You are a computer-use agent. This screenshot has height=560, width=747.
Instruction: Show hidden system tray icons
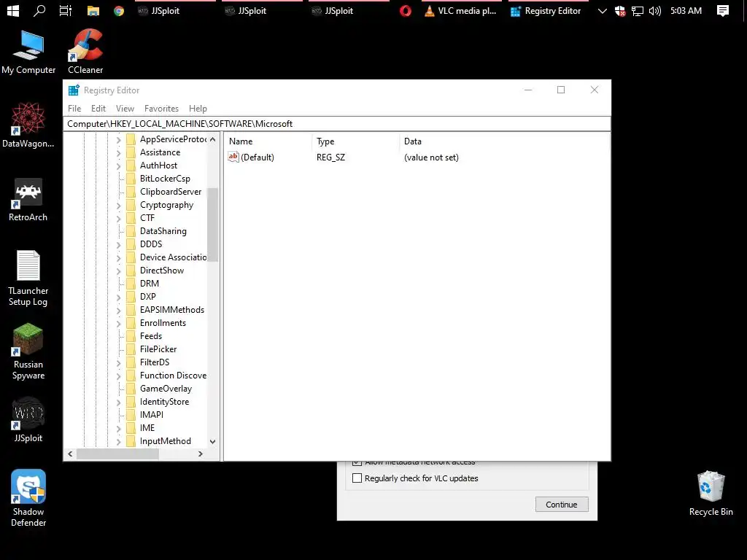click(x=602, y=11)
